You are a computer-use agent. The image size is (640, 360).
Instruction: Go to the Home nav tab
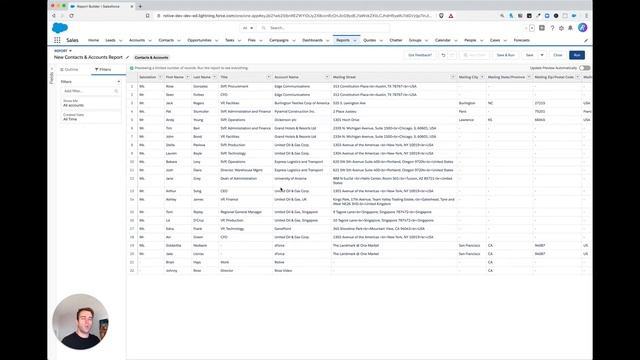(93, 40)
